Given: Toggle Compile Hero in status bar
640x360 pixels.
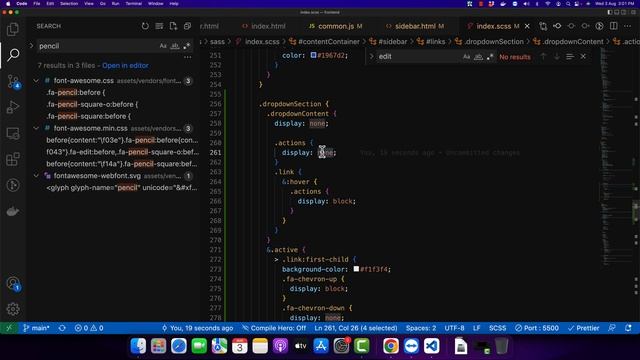Looking at the screenshot, I should coord(274,328).
